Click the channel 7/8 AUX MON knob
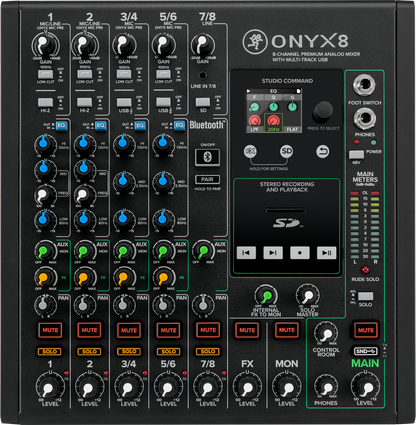 (x=203, y=251)
